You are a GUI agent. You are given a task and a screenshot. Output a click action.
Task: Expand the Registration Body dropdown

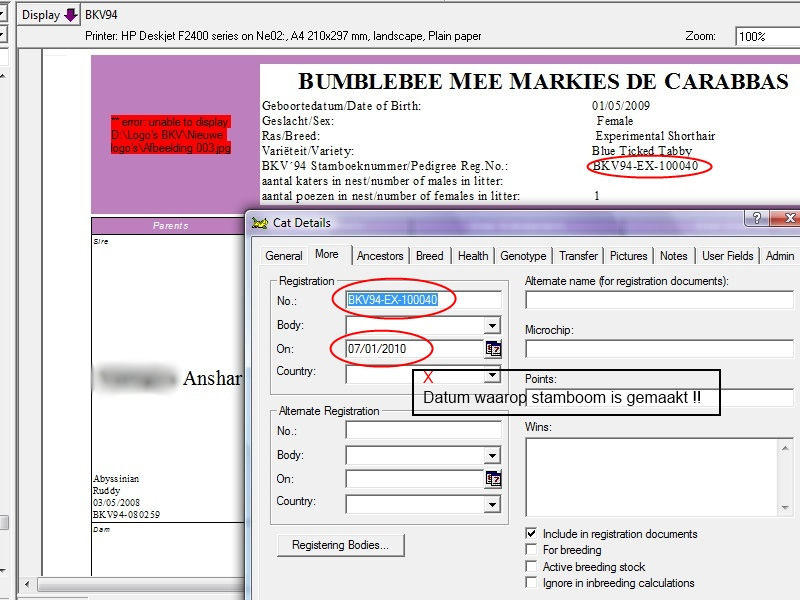click(492, 325)
